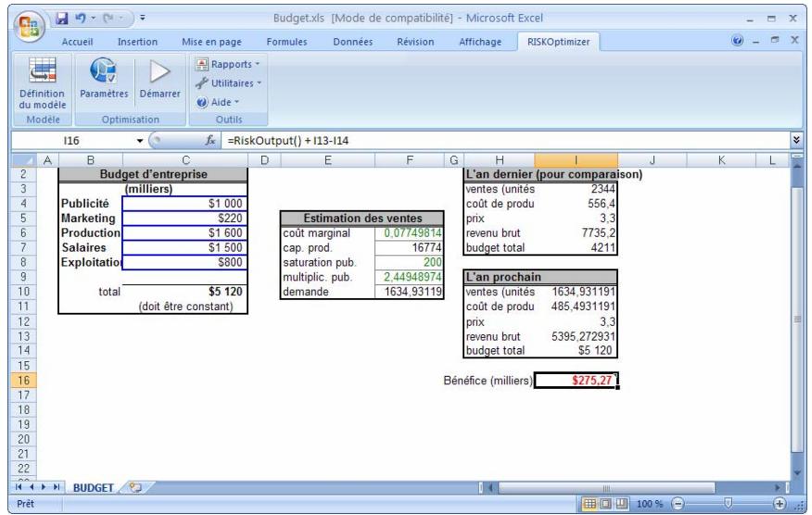Screen dimensions: 812x515
Task: Go to next sheet tab arrow
Action: pos(44,487)
